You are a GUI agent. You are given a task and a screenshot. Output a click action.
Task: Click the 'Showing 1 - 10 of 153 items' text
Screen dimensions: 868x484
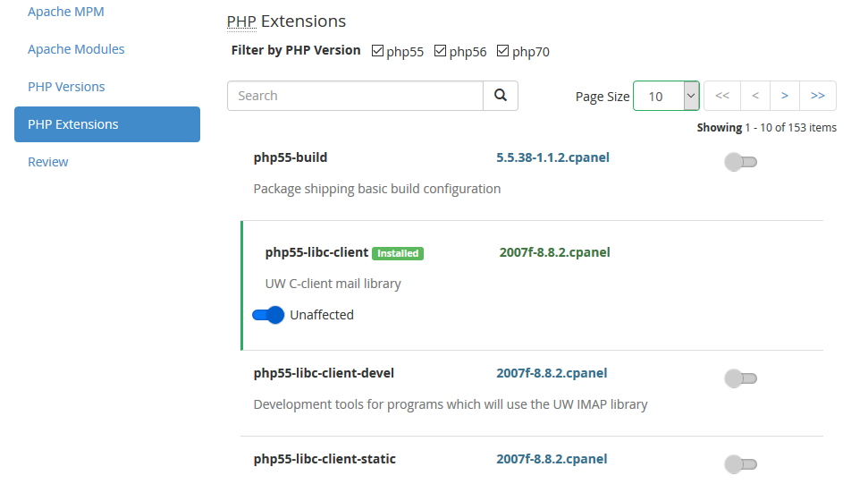coord(767,127)
